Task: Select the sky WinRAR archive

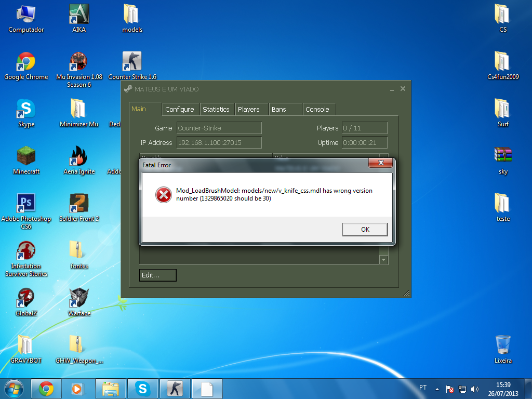Action: tap(502, 157)
